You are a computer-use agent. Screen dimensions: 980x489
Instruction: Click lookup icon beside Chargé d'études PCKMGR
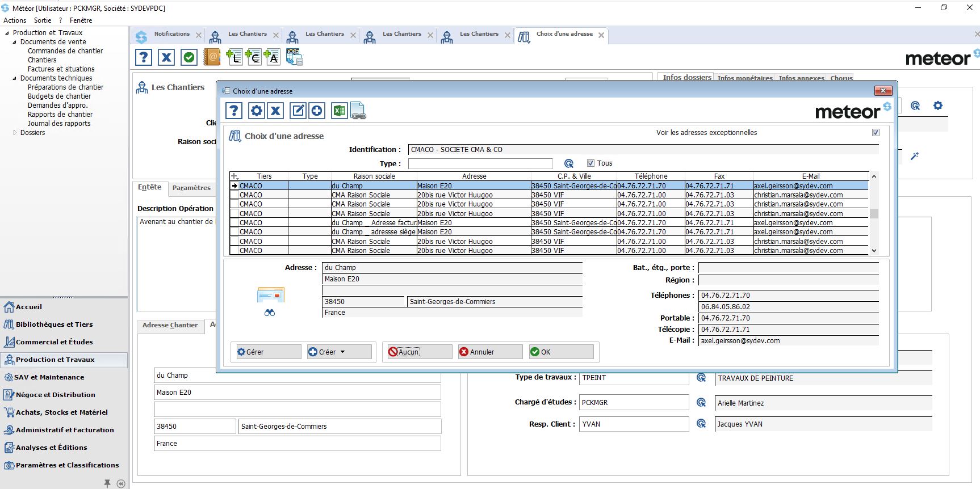point(701,402)
